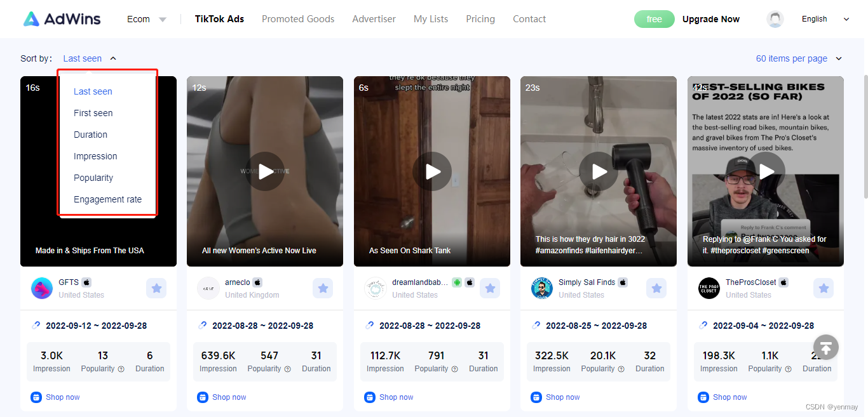This screenshot has width=868, height=417.
Task: Open Simply Sal Finds advertiser name
Action: coord(587,282)
